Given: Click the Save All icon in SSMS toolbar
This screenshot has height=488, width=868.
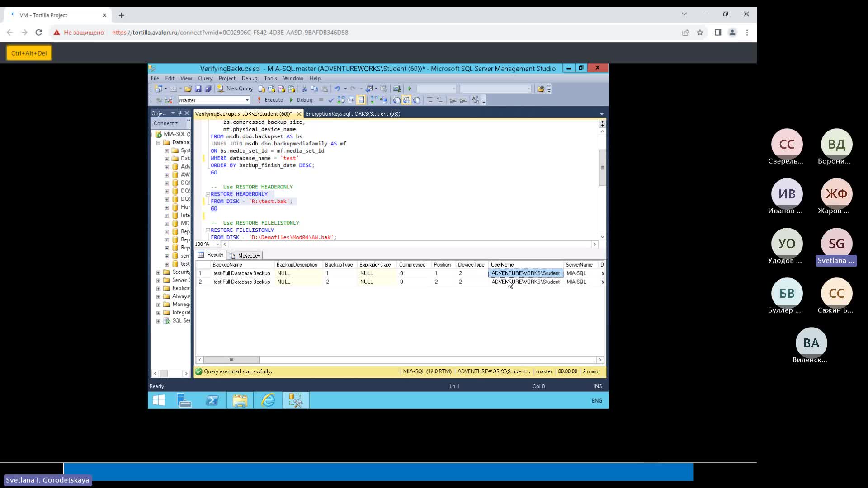Looking at the screenshot, I should pos(208,89).
